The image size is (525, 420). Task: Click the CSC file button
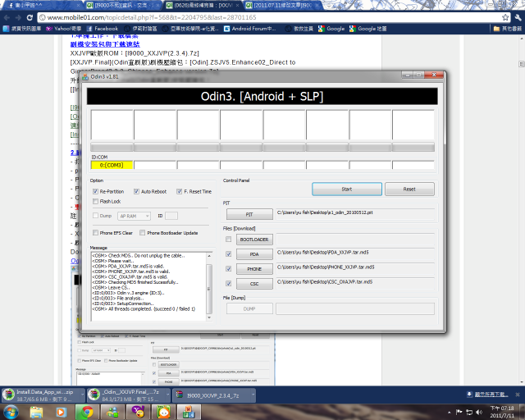[254, 284]
